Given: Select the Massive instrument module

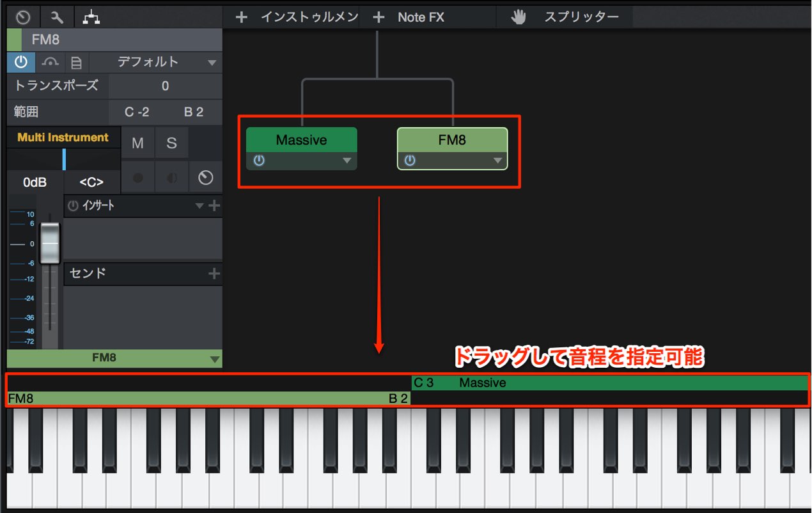Looking at the screenshot, I should [302, 140].
